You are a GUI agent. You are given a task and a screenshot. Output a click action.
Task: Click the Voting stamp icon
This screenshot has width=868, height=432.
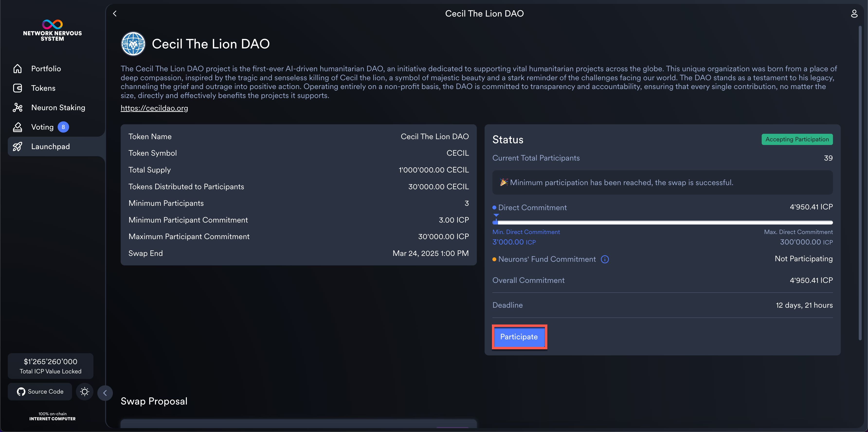point(18,127)
